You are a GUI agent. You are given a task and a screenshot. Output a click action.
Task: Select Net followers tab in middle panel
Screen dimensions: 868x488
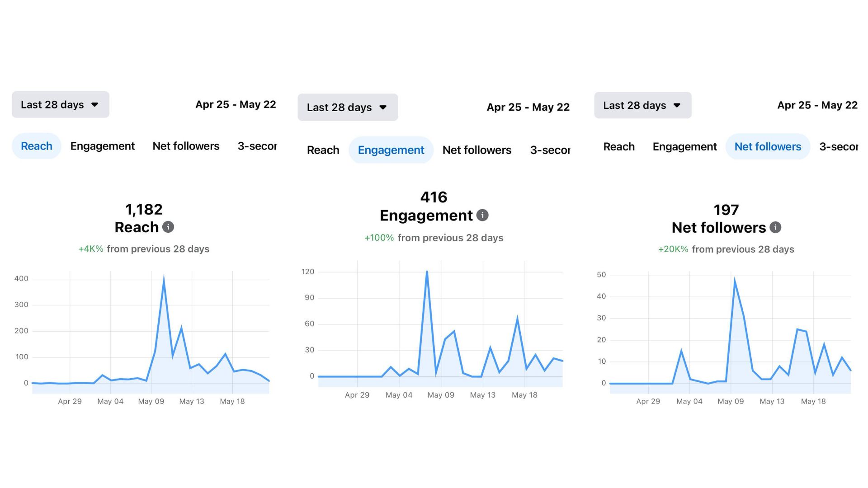pos(477,150)
